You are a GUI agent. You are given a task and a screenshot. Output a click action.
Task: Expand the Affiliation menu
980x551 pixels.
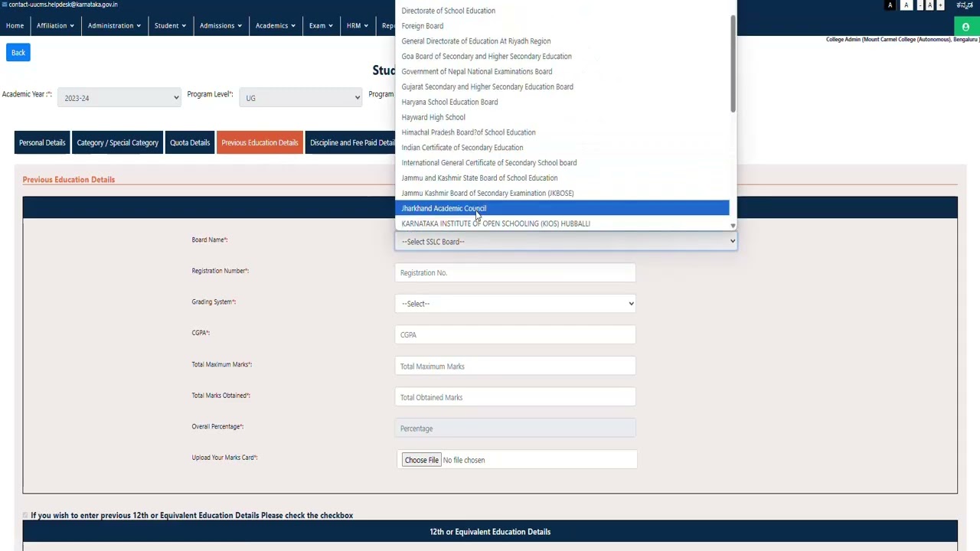pos(55,26)
